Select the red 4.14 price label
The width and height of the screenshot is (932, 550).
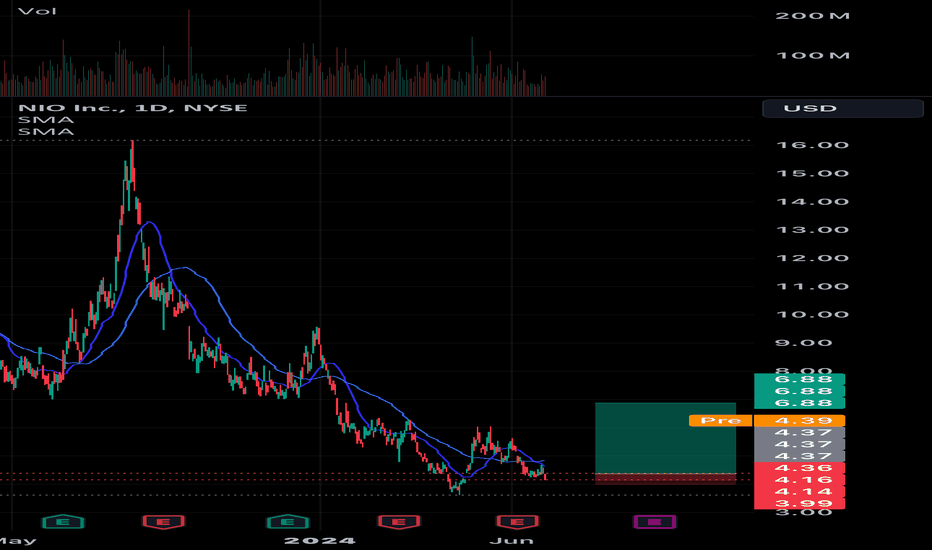799,492
